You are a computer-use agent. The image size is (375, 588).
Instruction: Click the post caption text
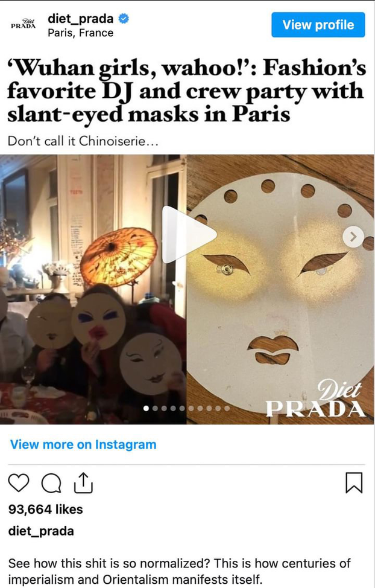click(179, 571)
